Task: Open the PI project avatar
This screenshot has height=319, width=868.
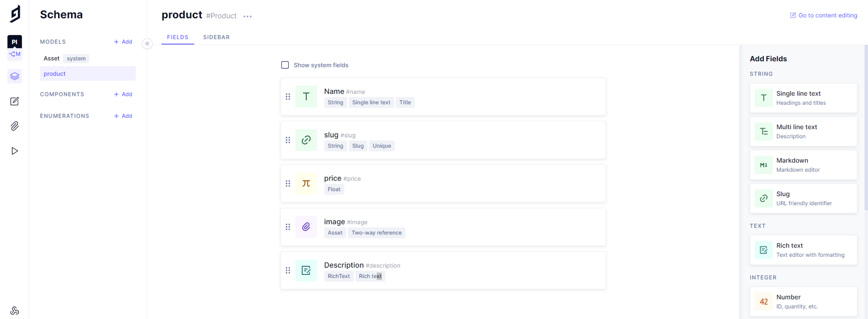Action: pyautogui.click(x=15, y=42)
